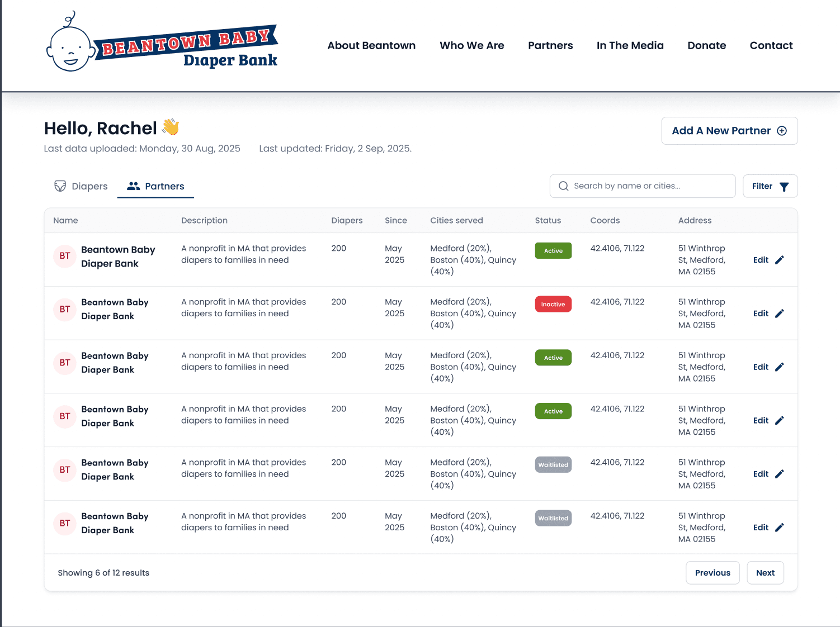Sort by the Status column header
The width and height of the screenshot is (840, 627).
point(548,221)
